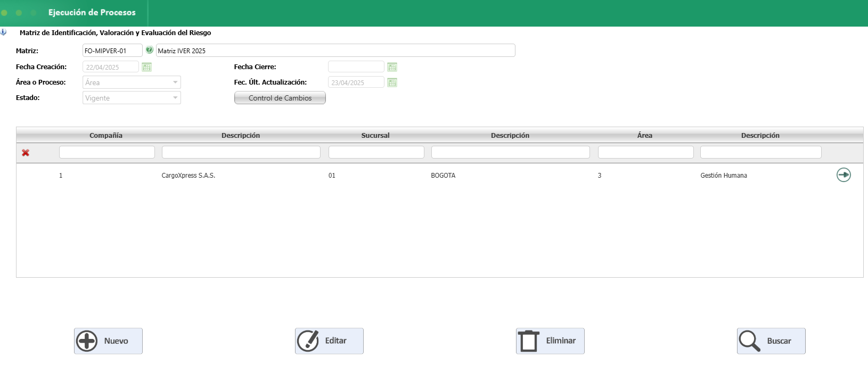Sort by the Área column header

coord(645,135)
